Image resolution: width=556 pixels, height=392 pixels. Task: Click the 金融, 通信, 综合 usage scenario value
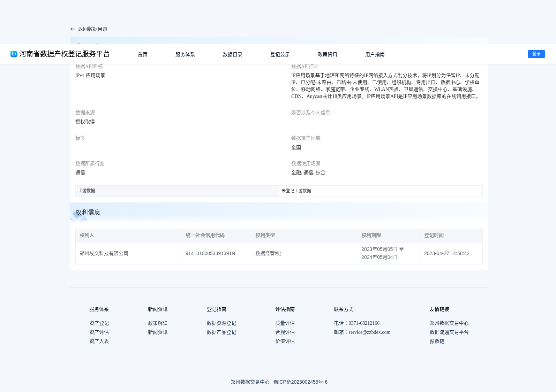308,173
